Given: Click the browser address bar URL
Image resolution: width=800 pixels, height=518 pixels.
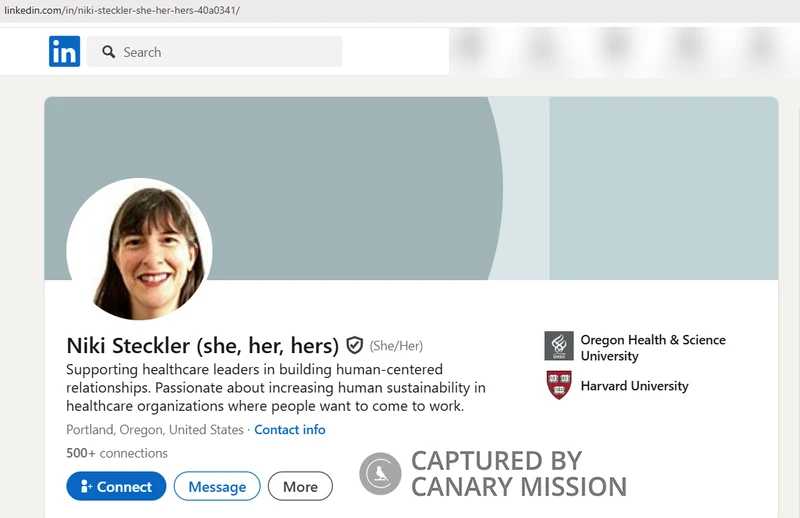Looking at the screenshot, I should pos(122,10).
